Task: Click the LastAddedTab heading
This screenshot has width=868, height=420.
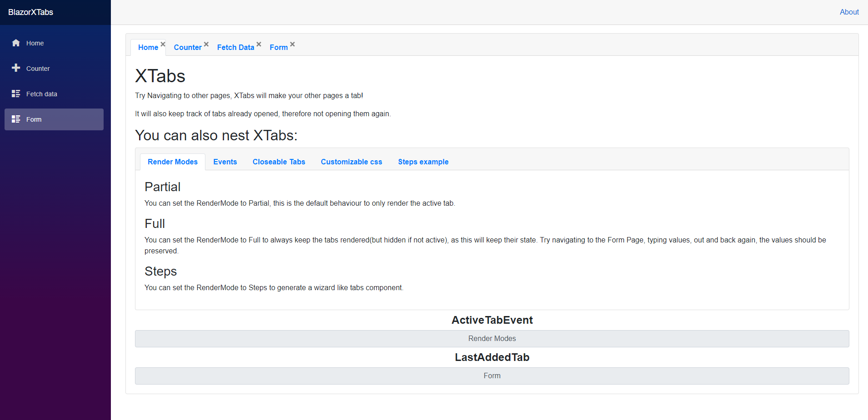Action: pos(492,357)
